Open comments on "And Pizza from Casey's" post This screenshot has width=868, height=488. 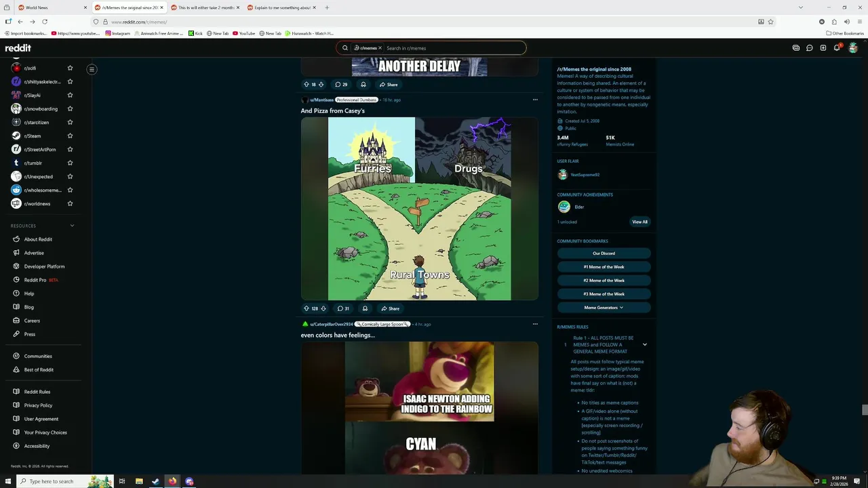pos(343,308)
